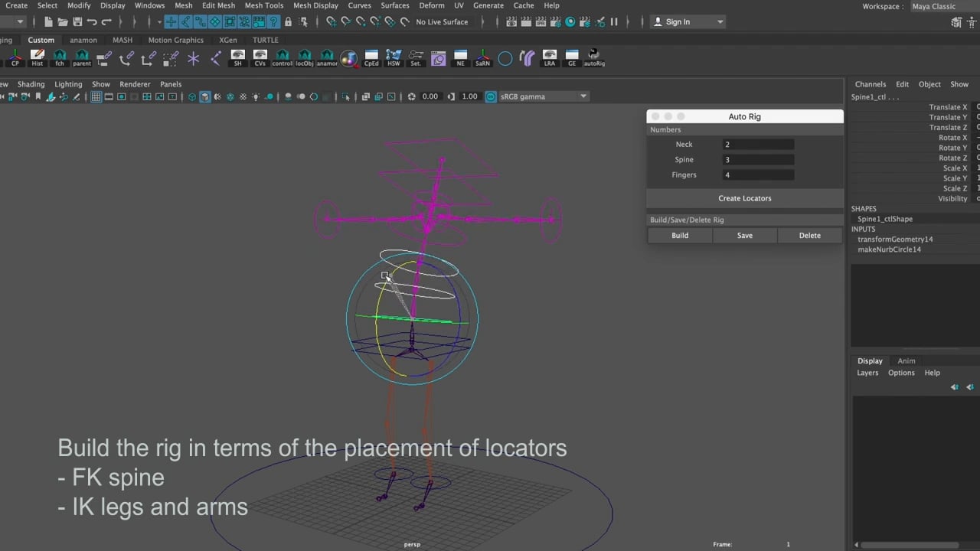This screenshot has width=980, height=551.
Task: Switch to the Anim layer tab
Action: [906, 360]
